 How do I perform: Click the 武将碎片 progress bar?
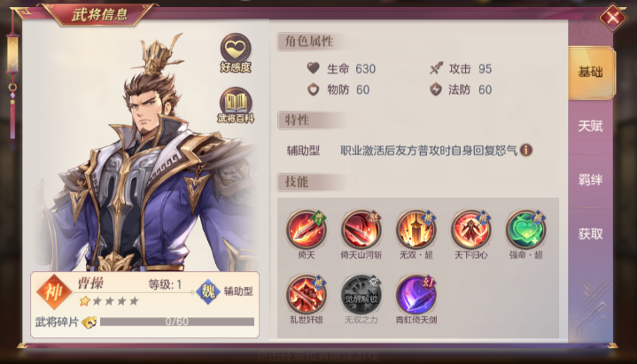[177, 321]
